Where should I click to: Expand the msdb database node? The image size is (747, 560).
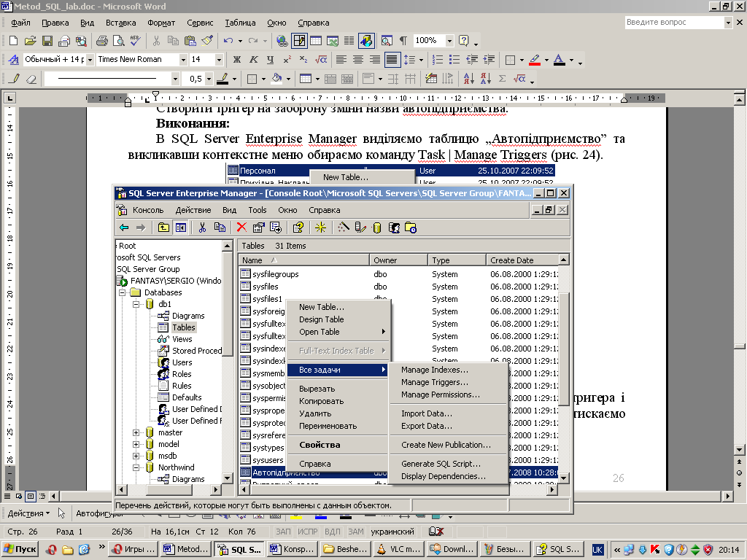click(136, 456)
